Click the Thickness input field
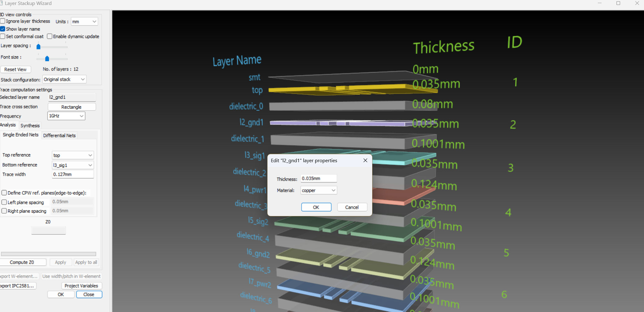The height and width of the screenshot is (312, 644). [x=319, y=178]
